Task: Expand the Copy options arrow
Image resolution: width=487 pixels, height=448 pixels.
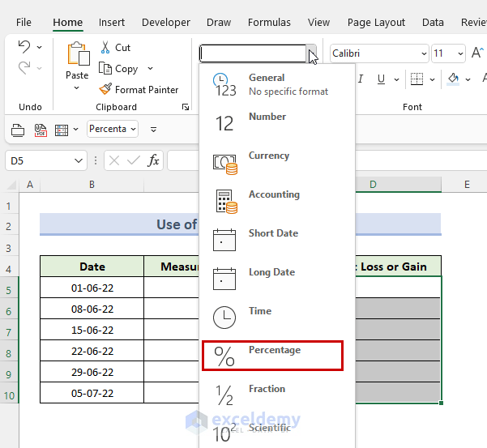Action: (151, 68)
